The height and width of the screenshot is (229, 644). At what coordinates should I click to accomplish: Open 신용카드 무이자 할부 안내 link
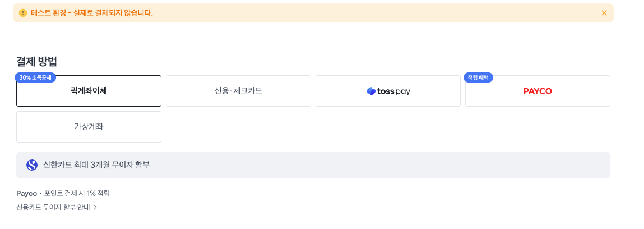pyautogui.click(x=53, y=207)
